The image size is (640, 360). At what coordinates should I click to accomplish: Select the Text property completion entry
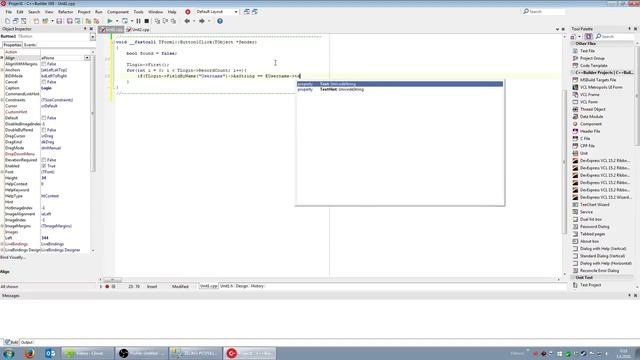pos(400,84)
